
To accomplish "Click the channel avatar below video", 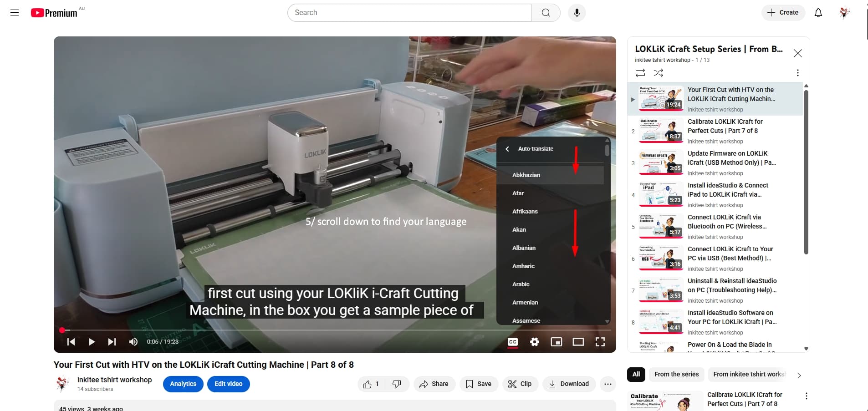I will pos(62,384).
